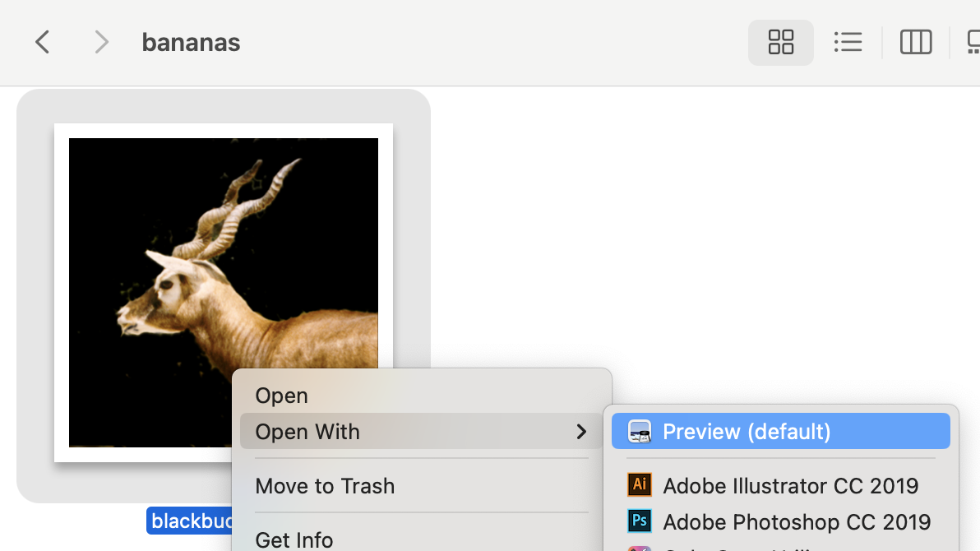Expand the Open With submenu chevron

click(x=581, y=431)
